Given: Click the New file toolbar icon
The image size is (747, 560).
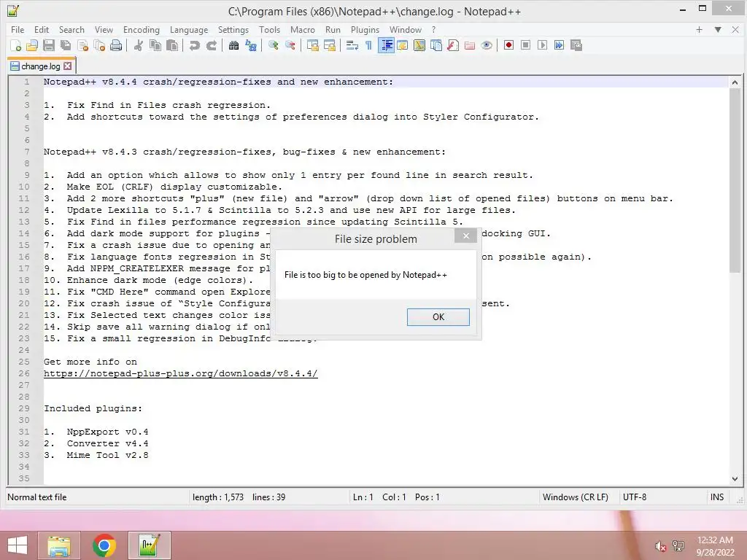Looking at the screenshot, I should click(15, 45).
